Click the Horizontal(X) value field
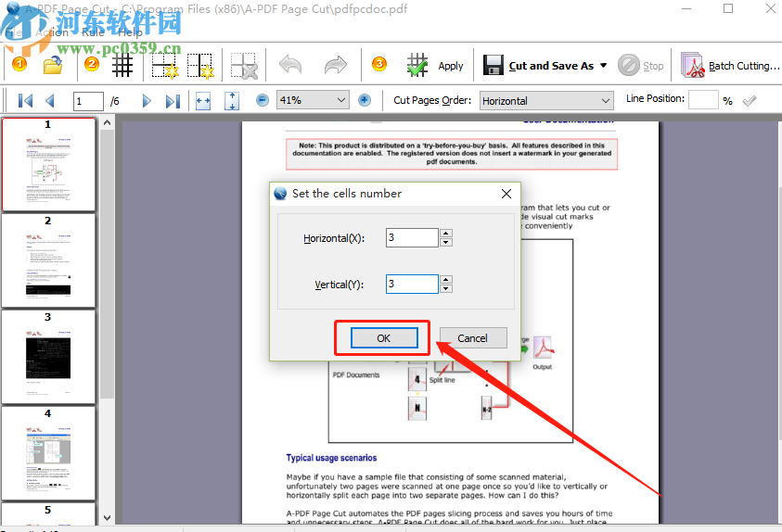 (412, 237)
